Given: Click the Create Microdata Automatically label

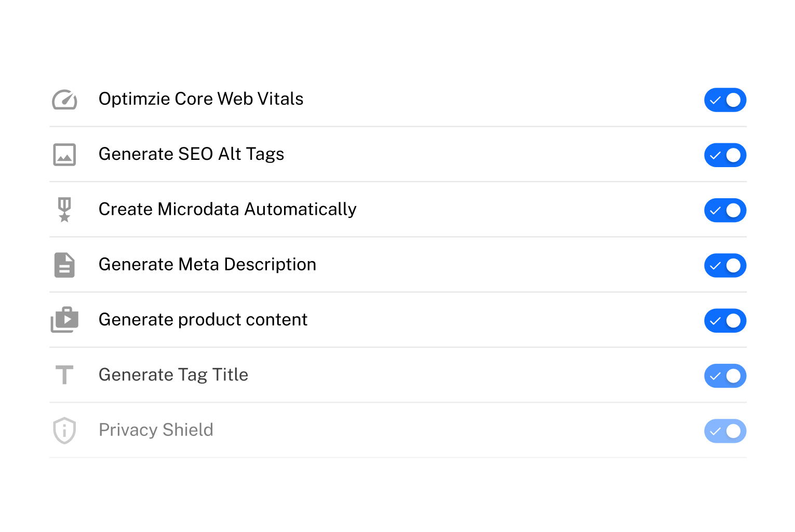Looking at the screenshot, I should [x=227, y=209].
